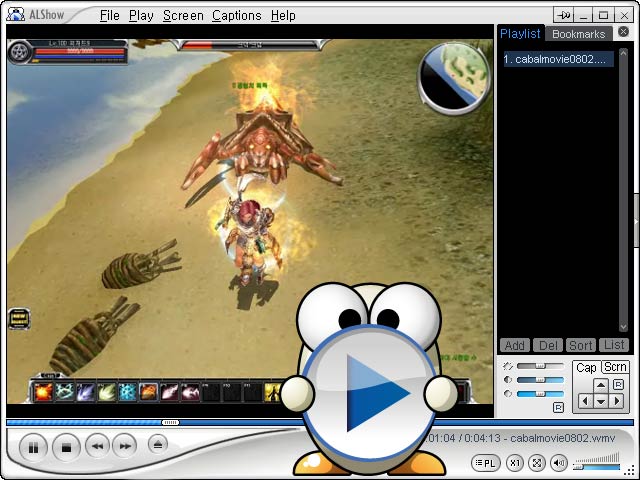Image resolution: width=640 pixels, height=480 pixels.
Task: Switch to the Scrn tab
Action: 615,367
